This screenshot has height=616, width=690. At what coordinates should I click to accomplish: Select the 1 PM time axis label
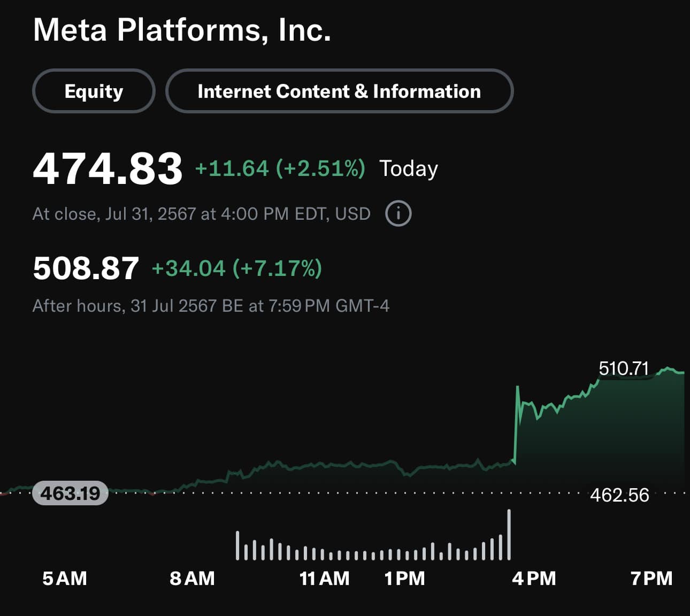(404, 578)
